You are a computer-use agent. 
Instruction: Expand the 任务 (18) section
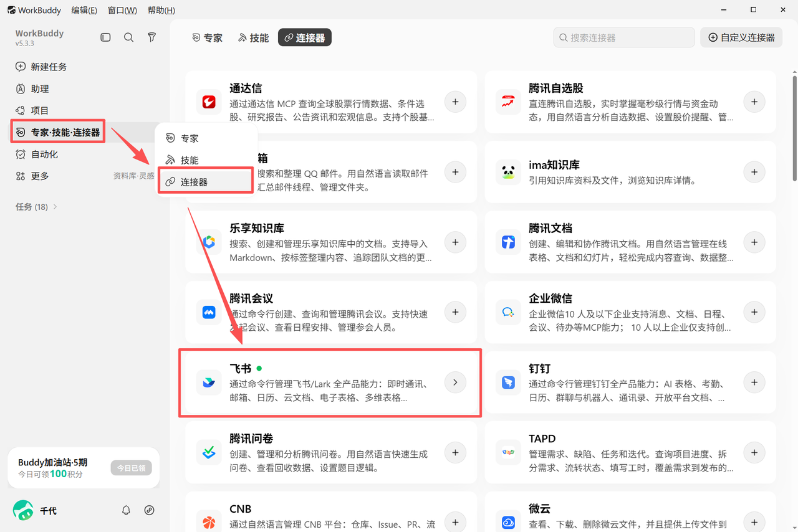[36, 207]
